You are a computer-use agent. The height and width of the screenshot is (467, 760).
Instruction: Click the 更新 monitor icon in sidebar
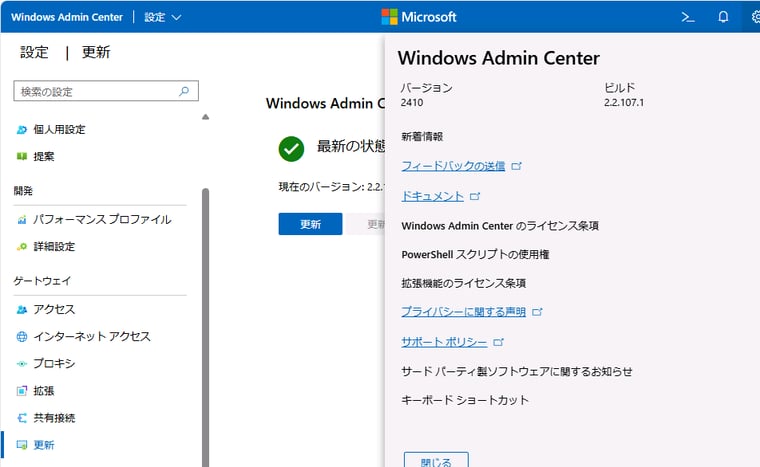coord(22,445)
